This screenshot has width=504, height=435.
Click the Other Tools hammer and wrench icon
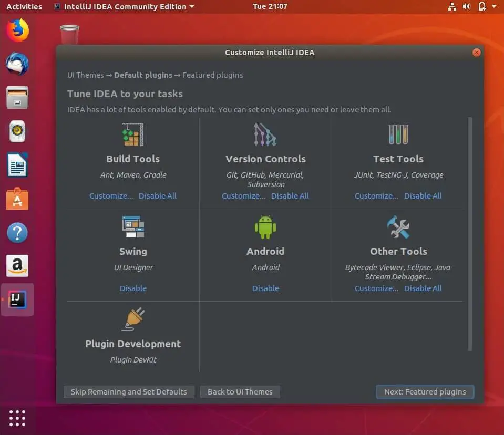398,227
